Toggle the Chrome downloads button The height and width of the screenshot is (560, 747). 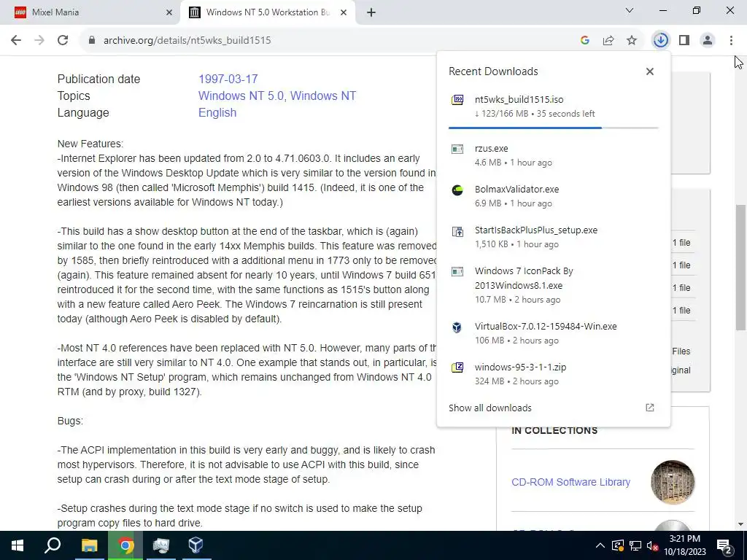661,40
